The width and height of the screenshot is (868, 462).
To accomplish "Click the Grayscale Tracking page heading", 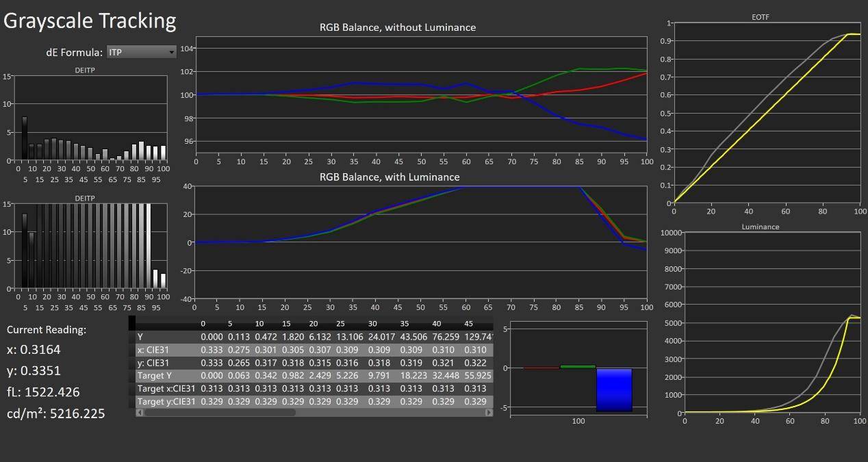I will [90, 21].
